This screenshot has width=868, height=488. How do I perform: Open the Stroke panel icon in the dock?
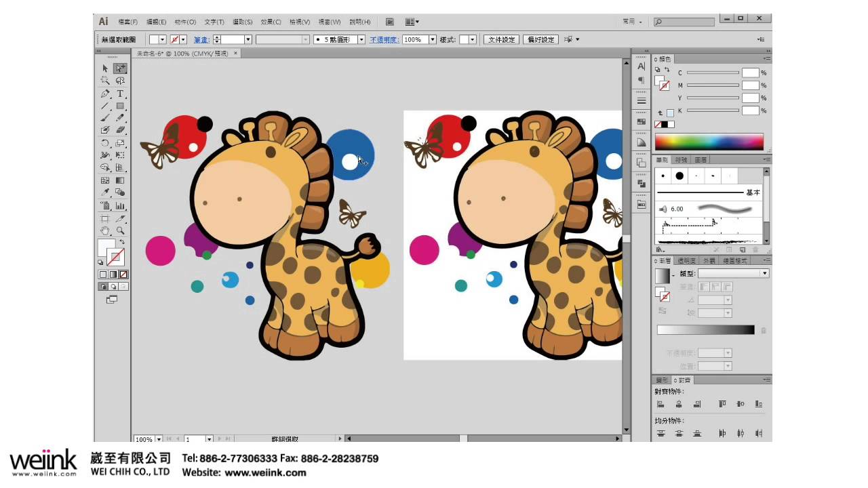click(642, 101)
